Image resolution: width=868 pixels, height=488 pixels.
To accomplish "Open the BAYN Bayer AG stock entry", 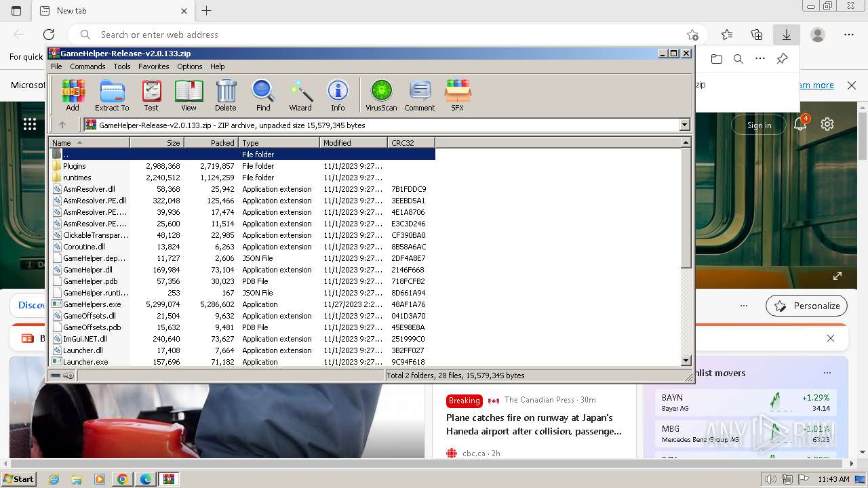I will pos(746,402).
